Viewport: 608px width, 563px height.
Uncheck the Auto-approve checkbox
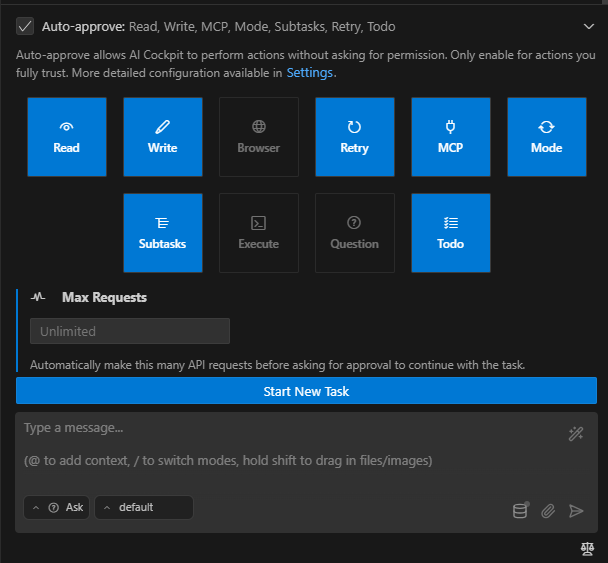click(25, 26)
